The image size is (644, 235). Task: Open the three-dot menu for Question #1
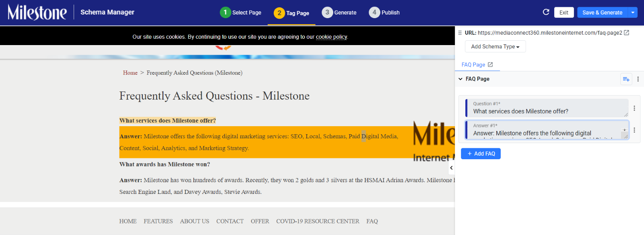pos(634,108)
